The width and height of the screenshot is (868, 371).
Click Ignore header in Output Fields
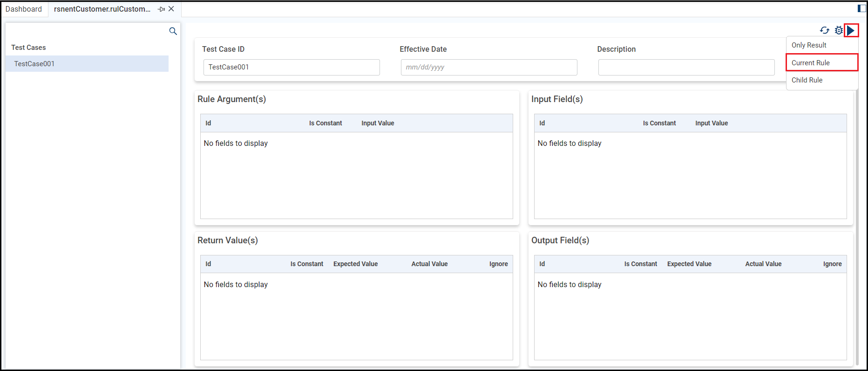[x=832, y=264]
